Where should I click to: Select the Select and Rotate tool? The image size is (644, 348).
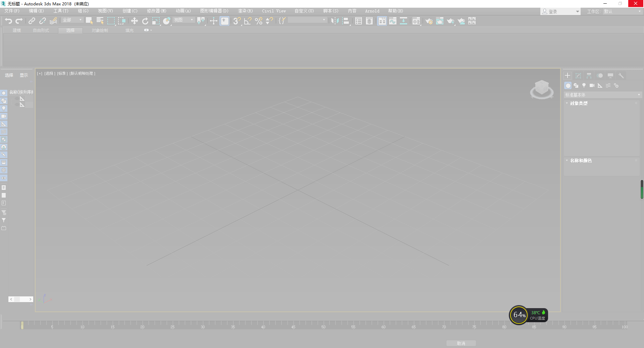145,21
